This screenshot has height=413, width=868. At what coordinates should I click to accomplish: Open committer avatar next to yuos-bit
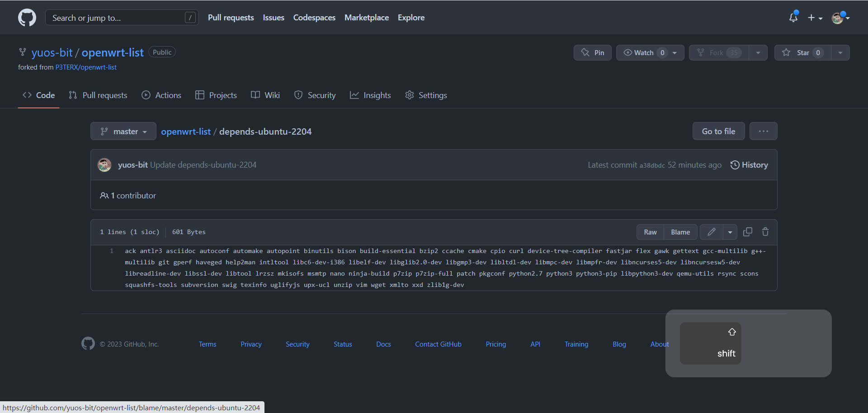[x=104, y=165]
